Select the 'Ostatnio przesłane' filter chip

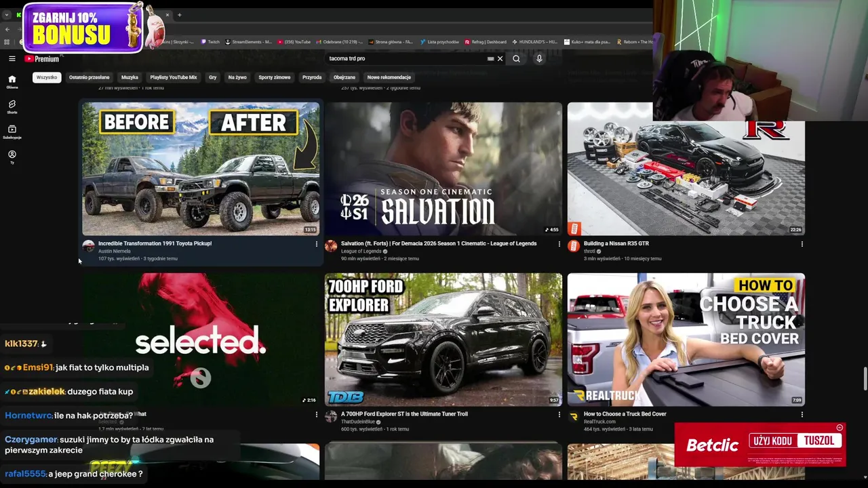tap(89, 77)
